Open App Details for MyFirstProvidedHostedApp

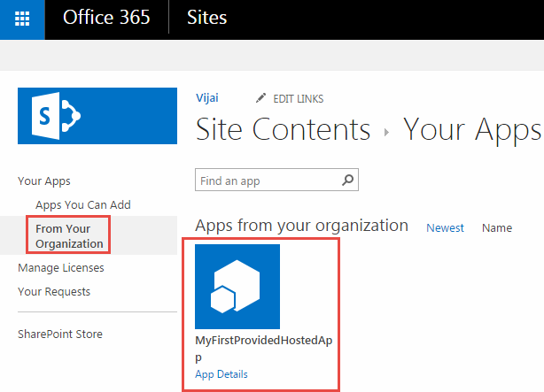[221, 374]
